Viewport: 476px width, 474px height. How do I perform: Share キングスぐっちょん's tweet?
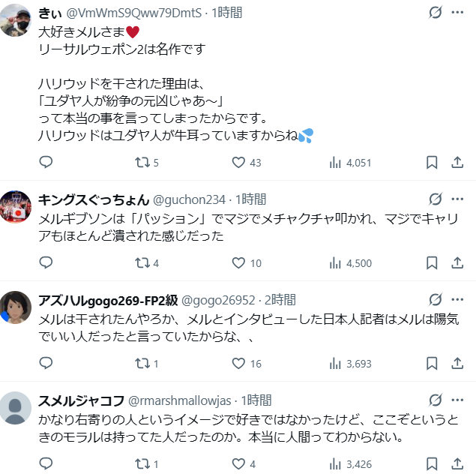point(457,262)
